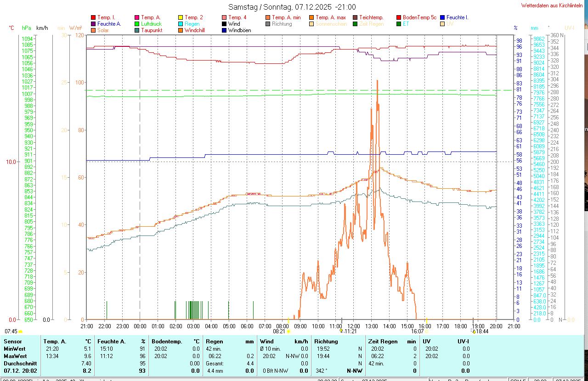Click the cyan Regen legend square
Image resolution: width=588 pixels, height=381 pixels.
tap(181, 24)
